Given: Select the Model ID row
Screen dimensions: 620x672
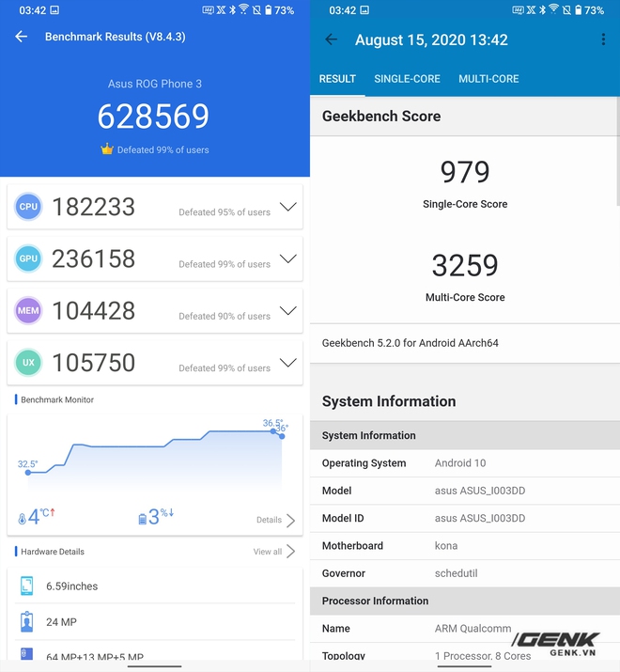Looking at the screenshot, I should pyautogui.click(x=465, y=518).
